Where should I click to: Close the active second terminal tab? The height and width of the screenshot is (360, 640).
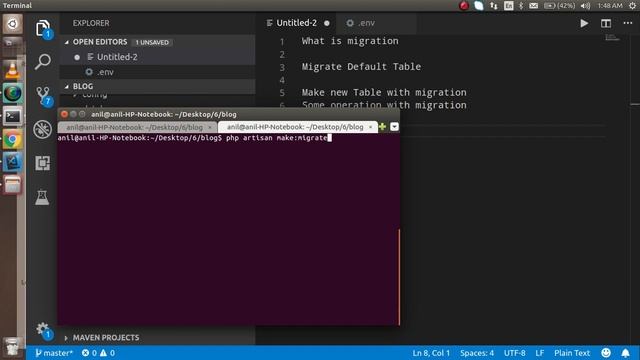point(370,127)
